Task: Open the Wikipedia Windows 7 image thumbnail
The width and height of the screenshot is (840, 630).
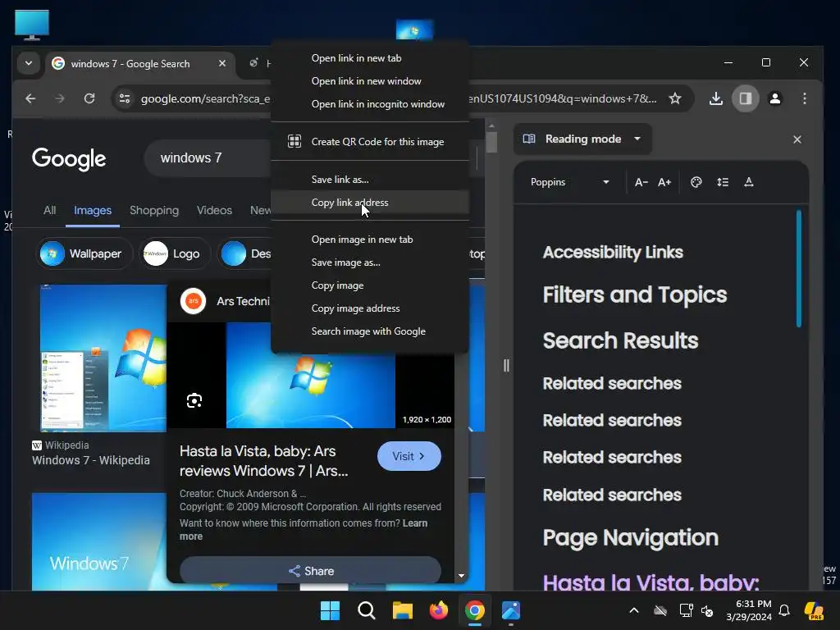Action: 103,358
